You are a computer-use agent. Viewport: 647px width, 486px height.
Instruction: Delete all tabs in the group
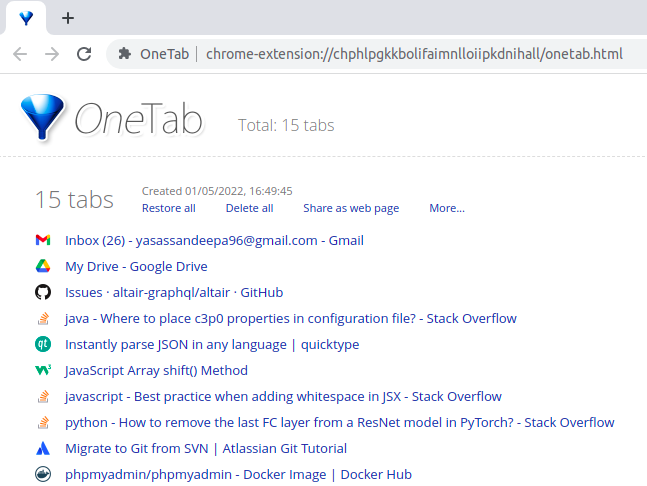click(x=249, y=208)
